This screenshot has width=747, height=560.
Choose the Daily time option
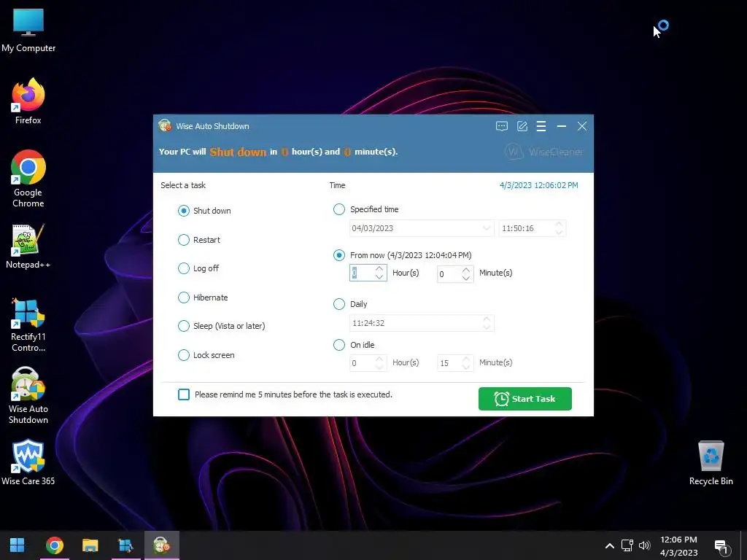coord(350,304)
